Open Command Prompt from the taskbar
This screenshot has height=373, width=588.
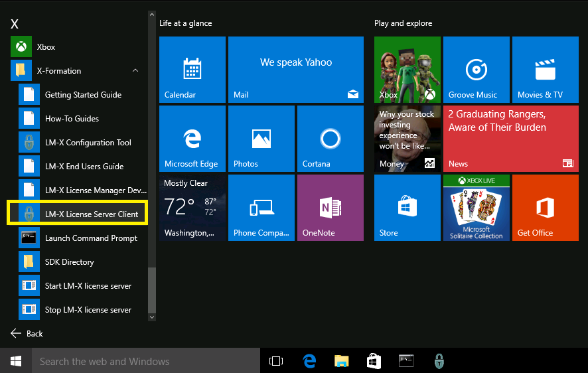coord(406,361)
